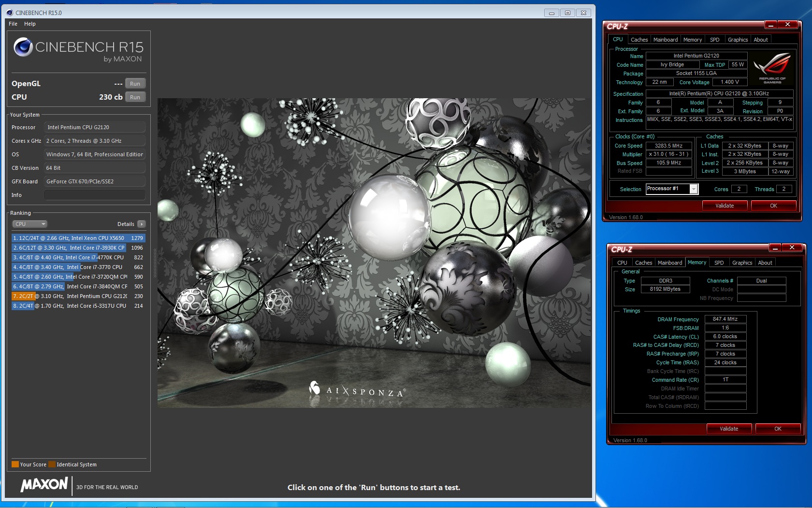Switch to Mainboard tab in bottom CPU-Z window
This screenshot has height=508, width=812.
(670, 263)
